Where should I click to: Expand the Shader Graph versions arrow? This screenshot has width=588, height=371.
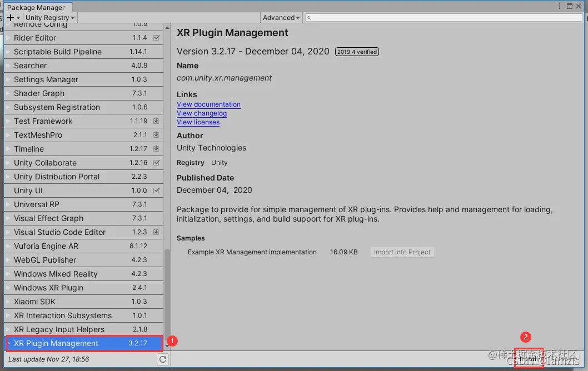coord(8,93)
